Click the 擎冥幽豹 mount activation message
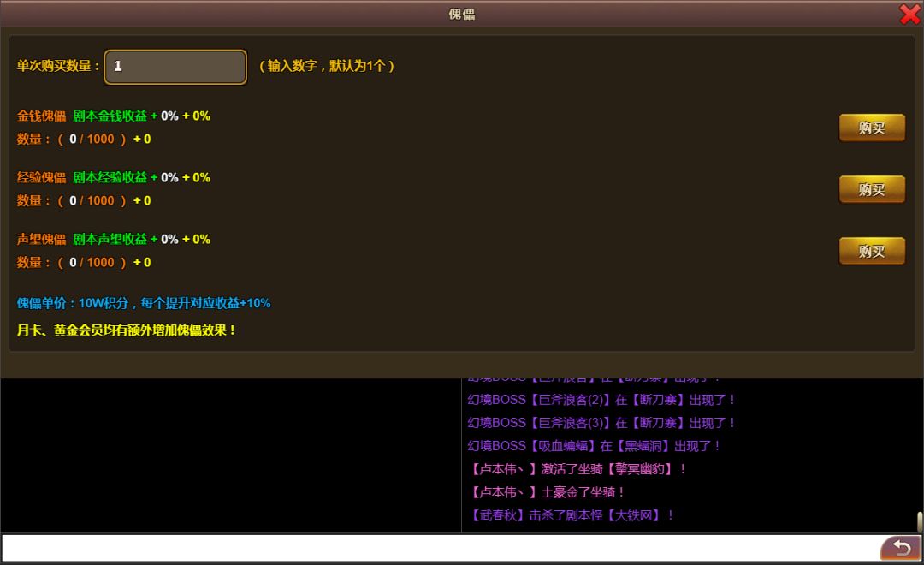Screen dimensions: 924x565 point(577,469)
